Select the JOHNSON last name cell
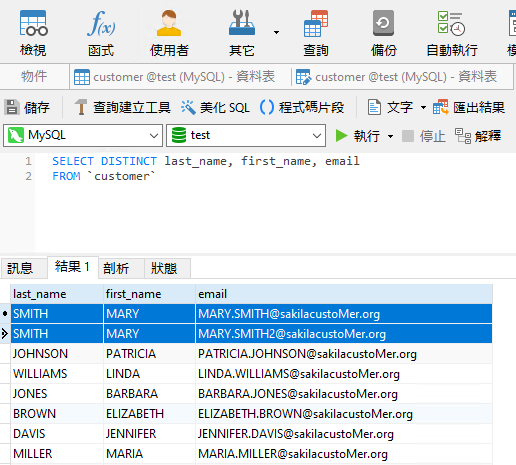This screenshot has height=465, width=516. [57, 354]
